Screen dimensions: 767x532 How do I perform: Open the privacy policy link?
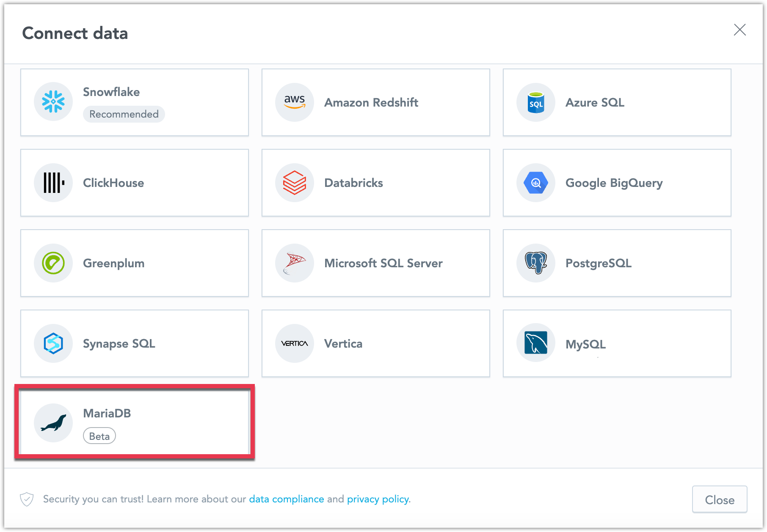click(377, 499)
